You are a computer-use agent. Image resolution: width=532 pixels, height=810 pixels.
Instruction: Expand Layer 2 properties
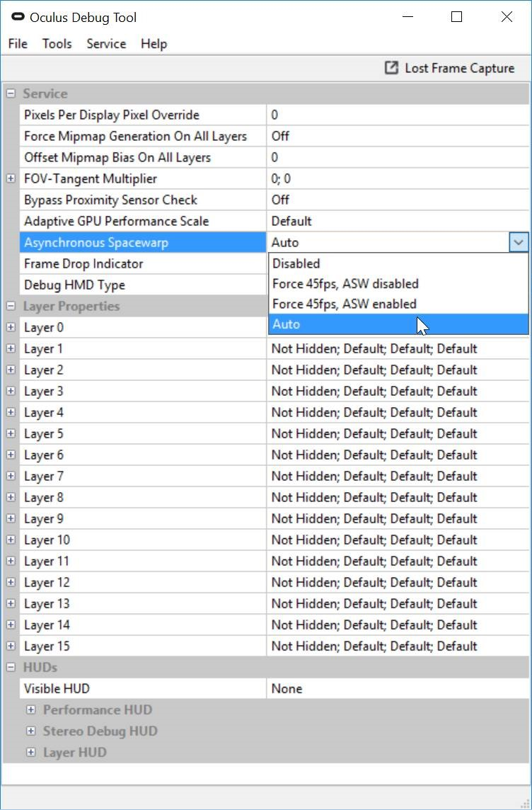11,370
